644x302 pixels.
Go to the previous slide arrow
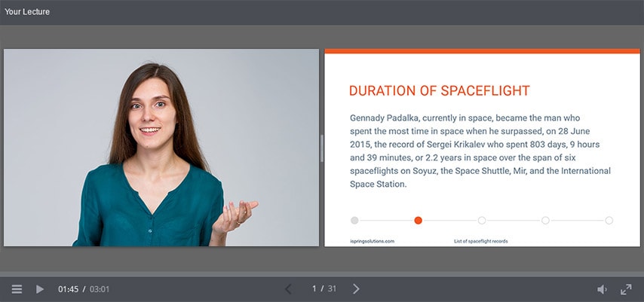pyautogui.click(x=288, y=289)
